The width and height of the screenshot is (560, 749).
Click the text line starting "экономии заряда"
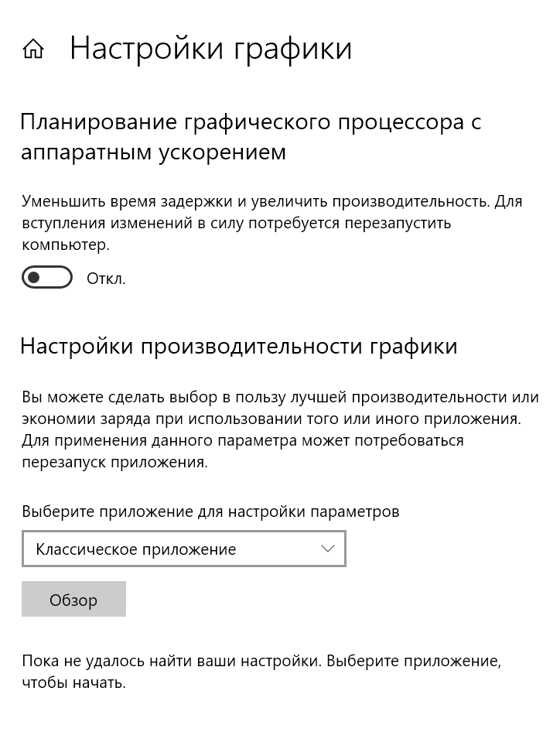(x=271, y=419)
